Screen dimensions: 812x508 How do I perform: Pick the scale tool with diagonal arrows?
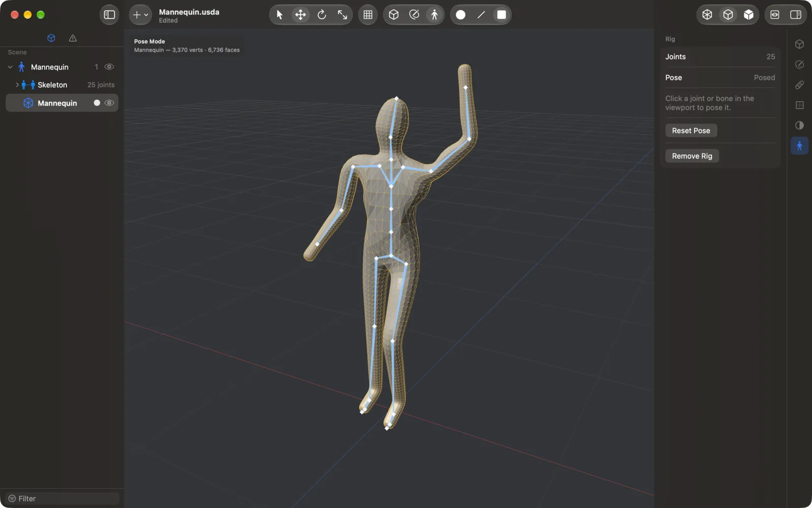[x=343, y=15]
